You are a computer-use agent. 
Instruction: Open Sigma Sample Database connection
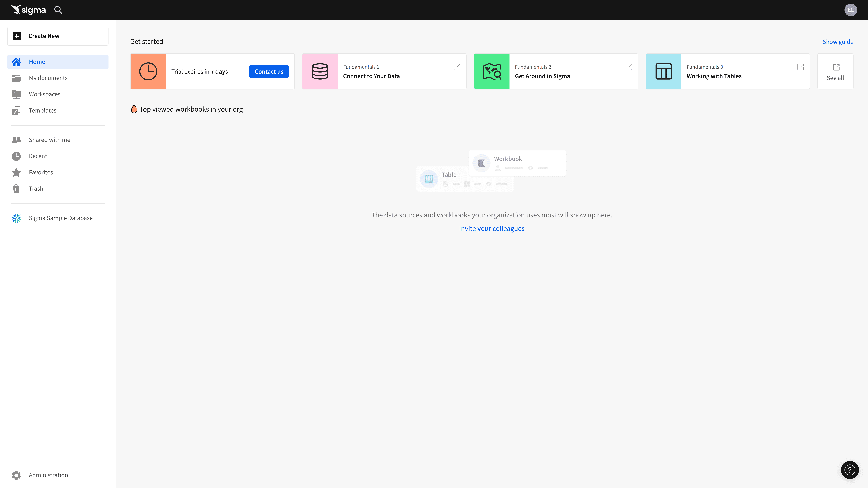point(58,218)
